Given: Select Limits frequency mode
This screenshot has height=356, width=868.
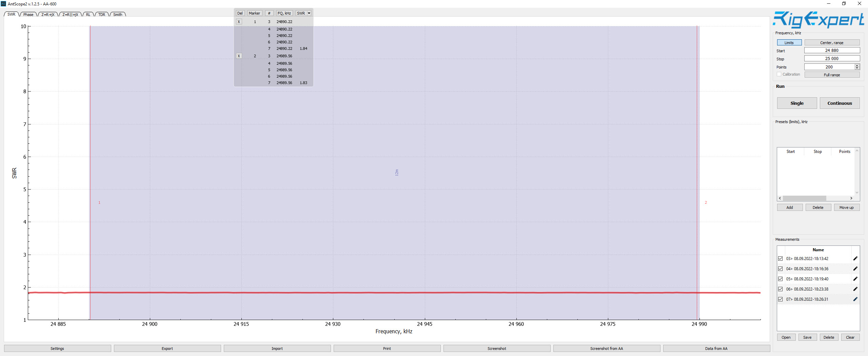Looking at the screenshot, I should point(789,42).
